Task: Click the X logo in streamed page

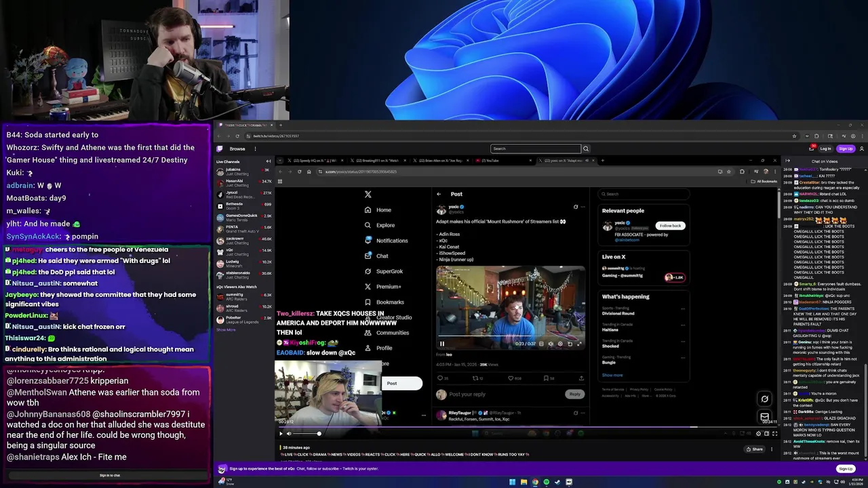Action: [368, 195]
